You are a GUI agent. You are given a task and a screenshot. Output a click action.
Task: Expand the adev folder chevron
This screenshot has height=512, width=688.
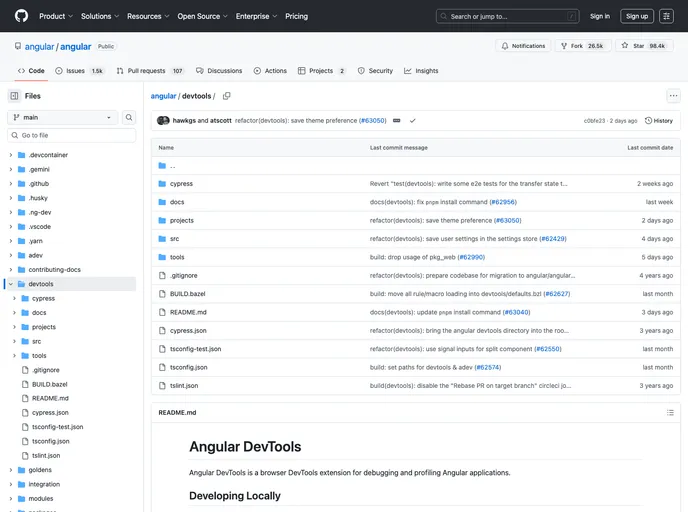11,255
